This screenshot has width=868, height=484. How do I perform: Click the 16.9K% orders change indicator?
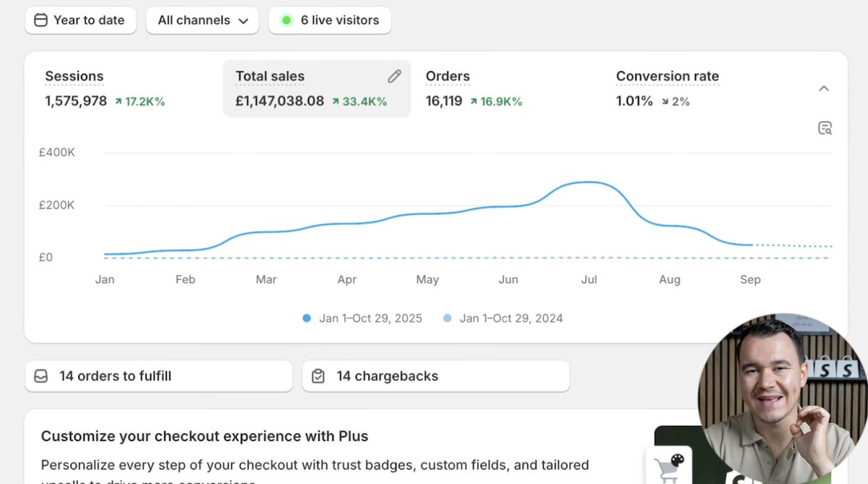495,102
